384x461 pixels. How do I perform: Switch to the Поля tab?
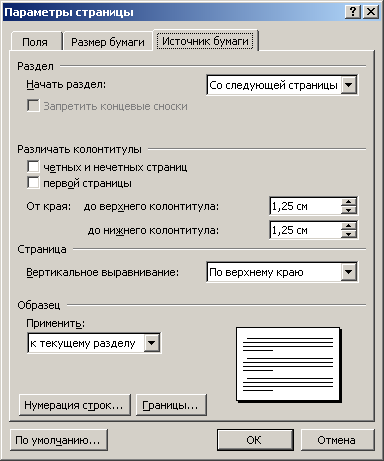tap(35, 42)
